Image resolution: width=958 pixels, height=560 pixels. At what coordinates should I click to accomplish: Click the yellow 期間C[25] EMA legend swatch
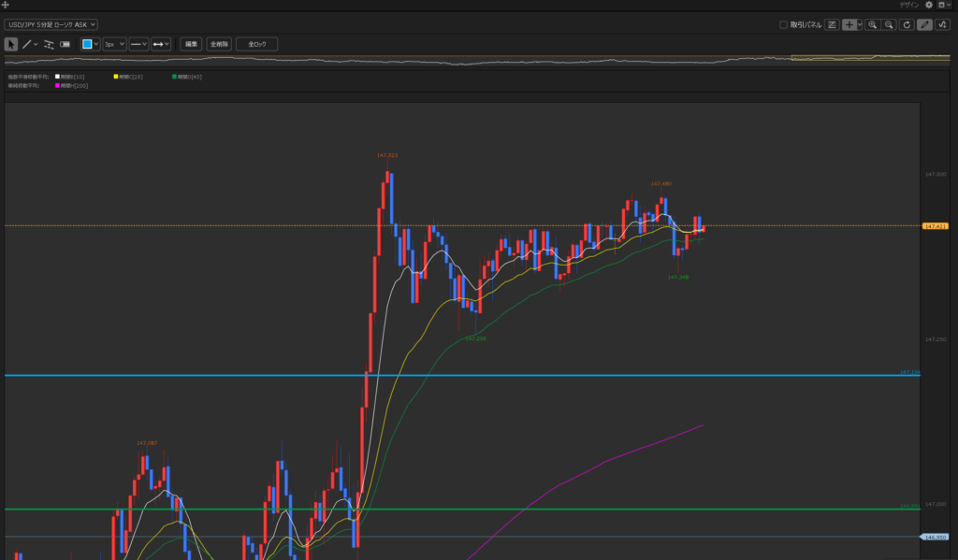[x=116, y=77]
